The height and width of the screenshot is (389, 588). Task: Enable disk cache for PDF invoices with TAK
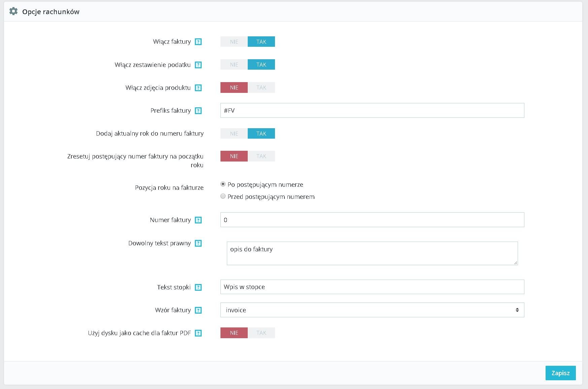point(261,333)
